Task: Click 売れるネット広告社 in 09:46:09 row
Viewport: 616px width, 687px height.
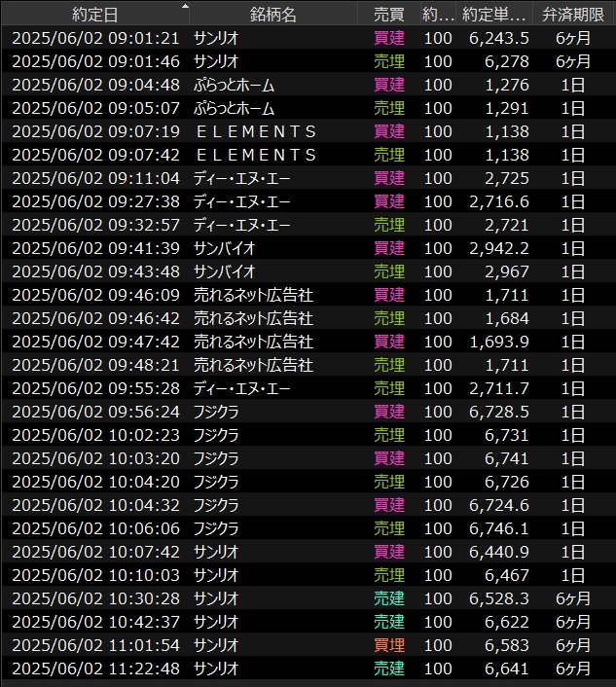Action: (x=253, y=295)
